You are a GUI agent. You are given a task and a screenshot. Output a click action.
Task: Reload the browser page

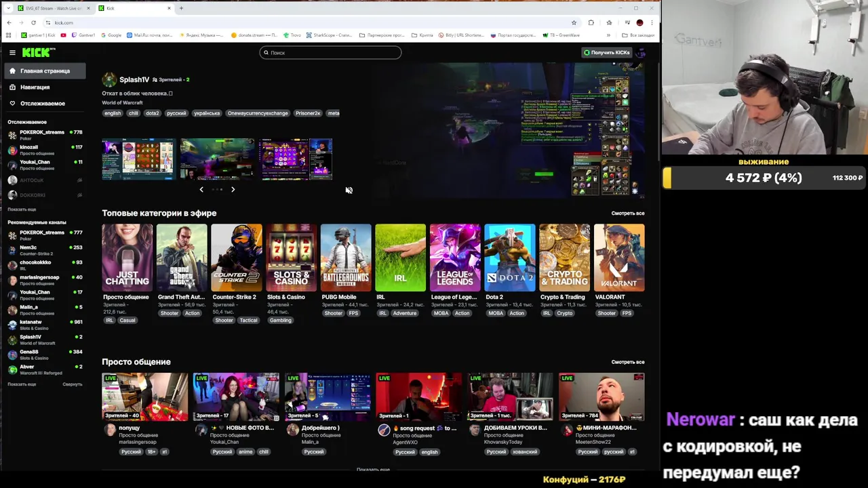tap(33, 22)
